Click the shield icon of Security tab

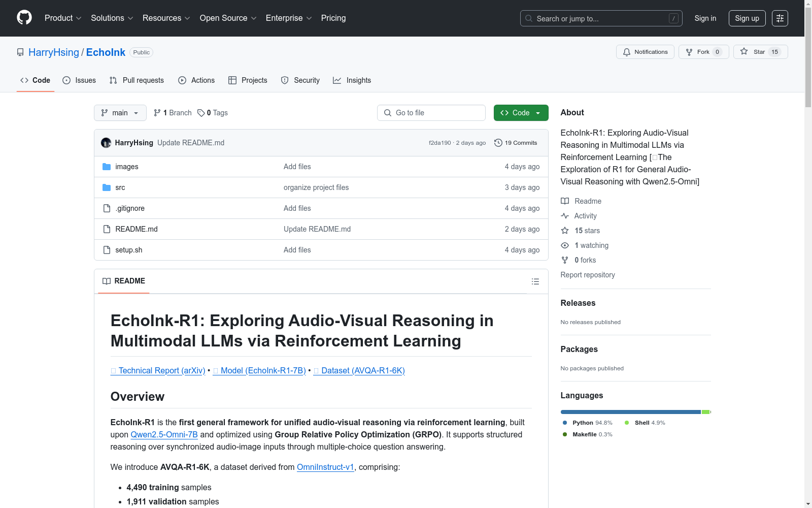pyautogui.click(x=285, y=80)
